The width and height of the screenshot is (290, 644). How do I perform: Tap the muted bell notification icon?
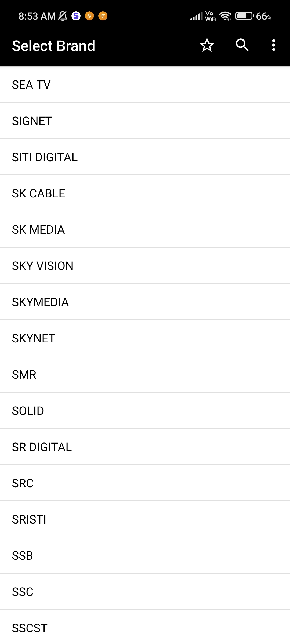pos(63,16)
